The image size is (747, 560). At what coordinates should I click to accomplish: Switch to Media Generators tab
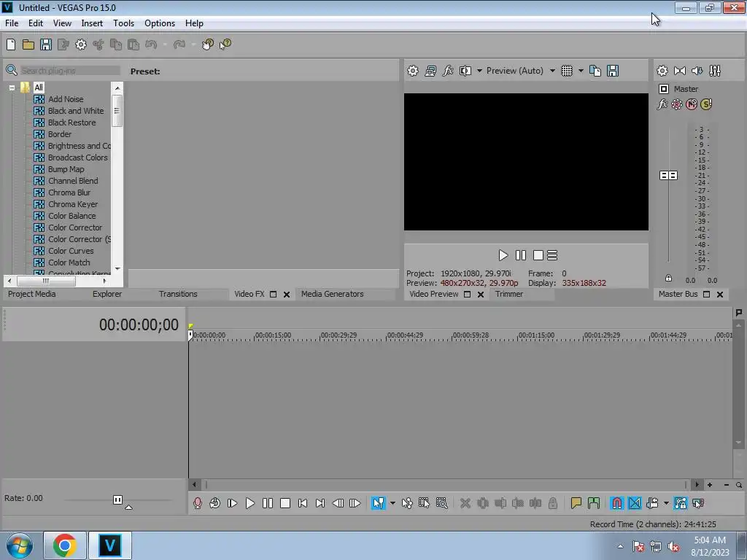pos(332,294)
